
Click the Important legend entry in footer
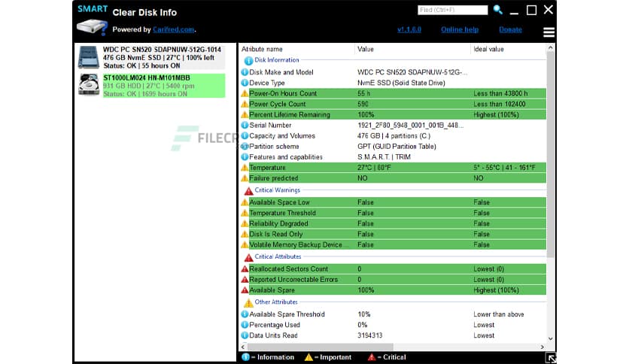click(x=328, y=357)
